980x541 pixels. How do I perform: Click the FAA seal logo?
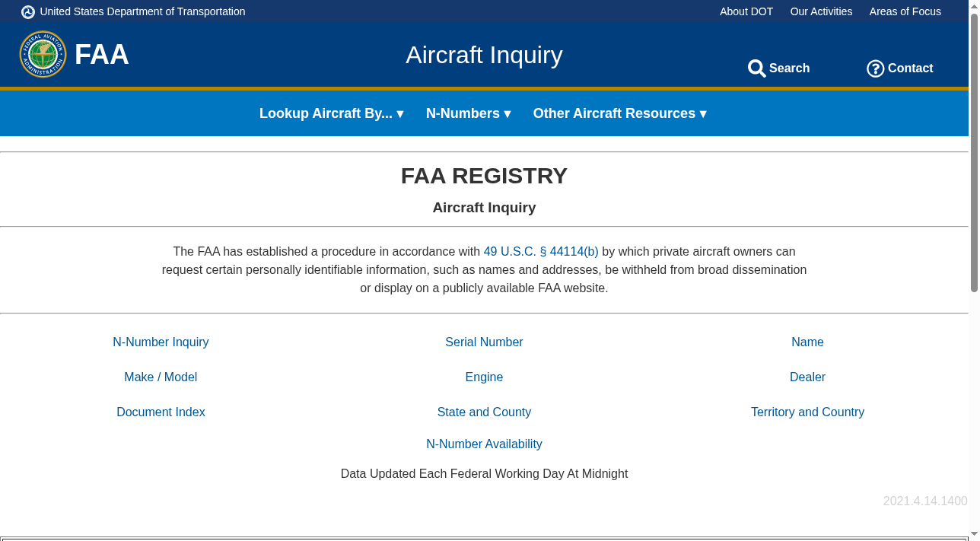pyautogui.click(x=43, y=54)
